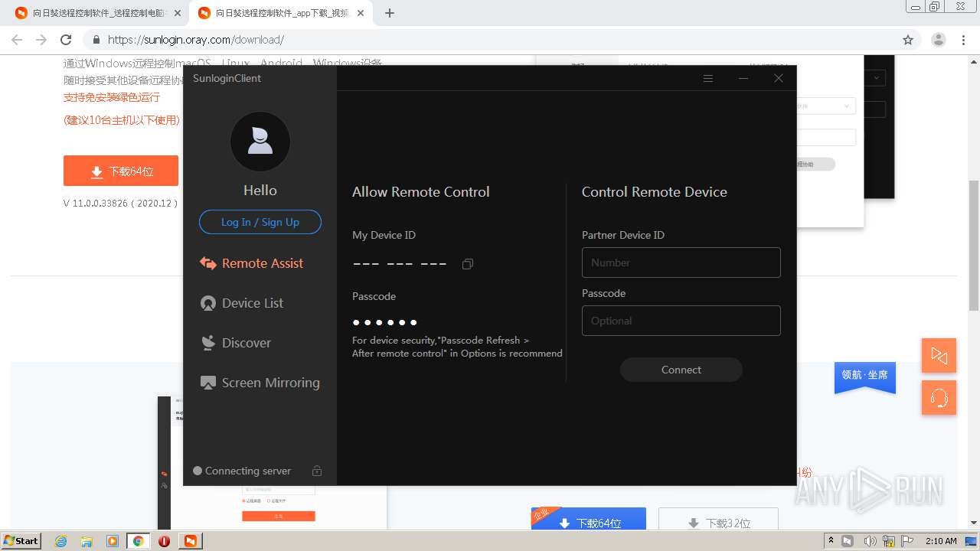Click the Sunlogin taskbar icon
Screen dimensions: 980x551
click(190, 541)
